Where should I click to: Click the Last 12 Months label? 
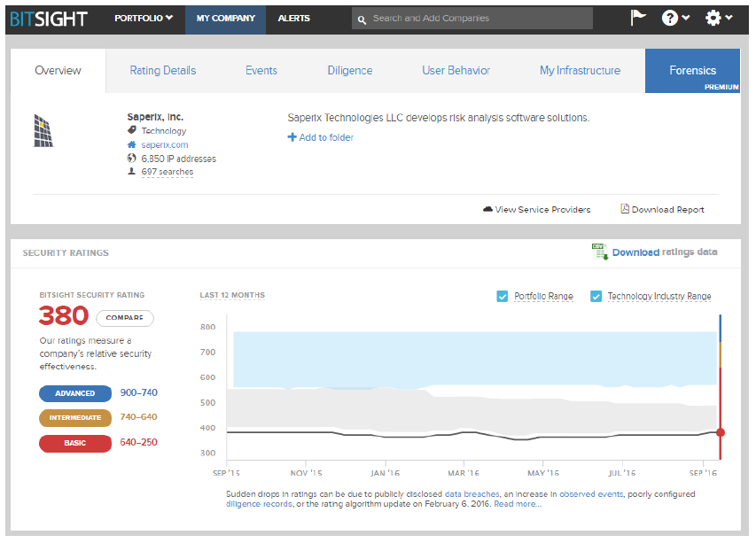coord(232,295)
